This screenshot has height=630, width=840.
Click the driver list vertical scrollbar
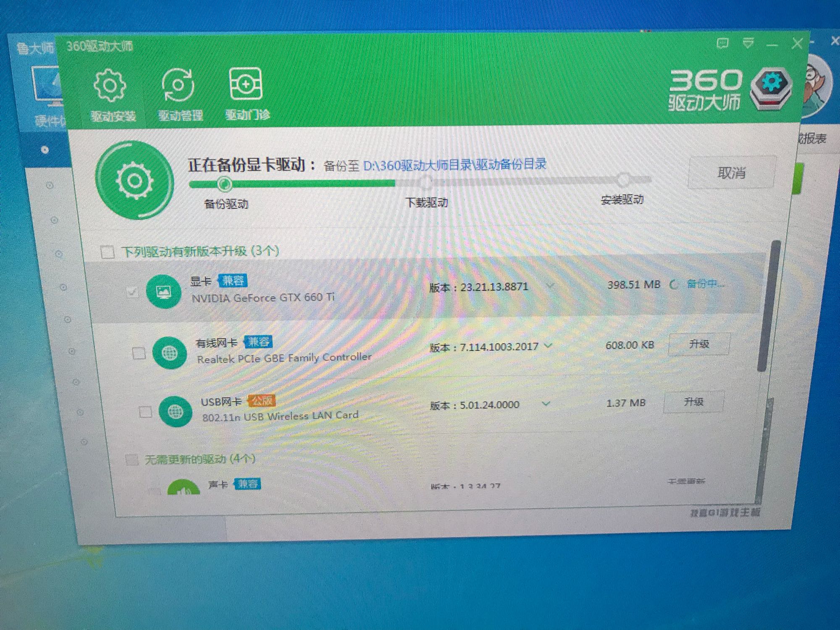coord(769,307)
